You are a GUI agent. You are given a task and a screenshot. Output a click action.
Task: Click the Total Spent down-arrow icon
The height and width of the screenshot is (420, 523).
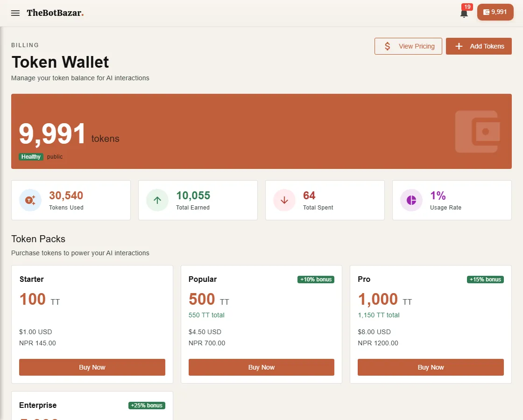coord(284,200)
